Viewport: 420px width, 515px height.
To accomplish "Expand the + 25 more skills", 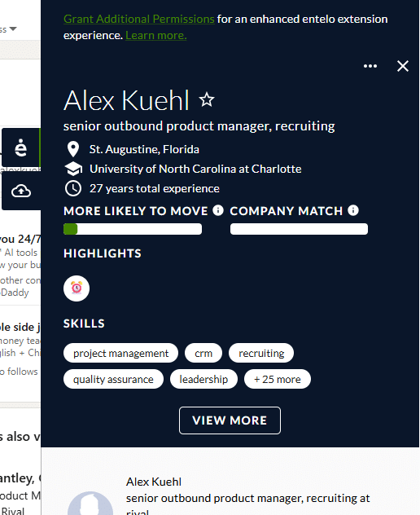I will (278, 380).
